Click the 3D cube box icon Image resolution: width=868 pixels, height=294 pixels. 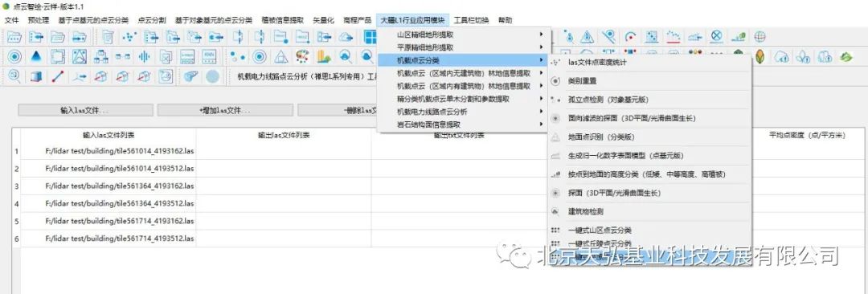pos(36,77)
